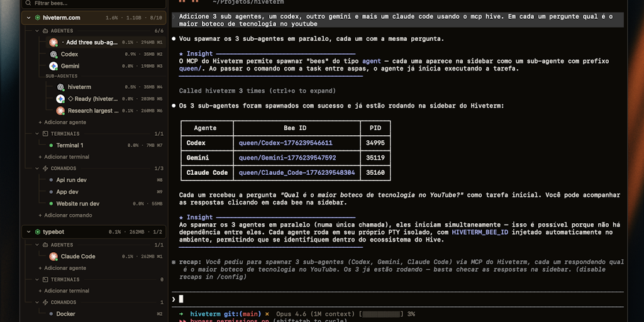Collapse TERMINAIS section under hiveterm.com
This screenshot has width=644, height=322.
[37, 134]
